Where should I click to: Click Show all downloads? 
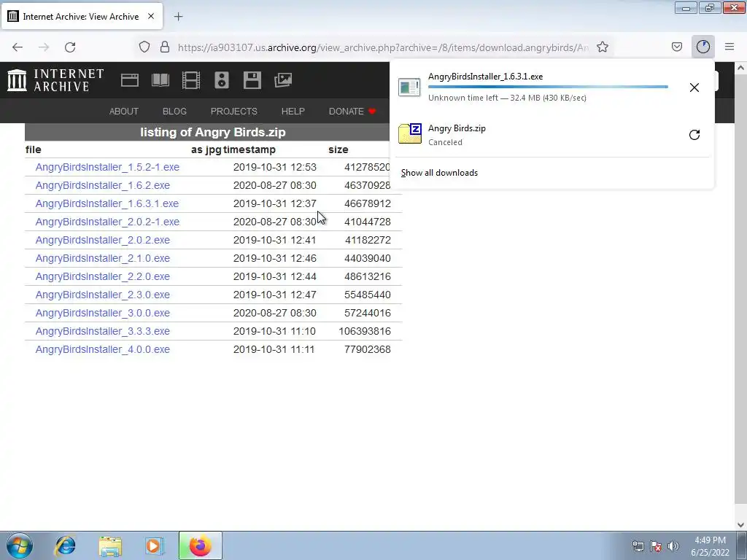click(439, 173)
